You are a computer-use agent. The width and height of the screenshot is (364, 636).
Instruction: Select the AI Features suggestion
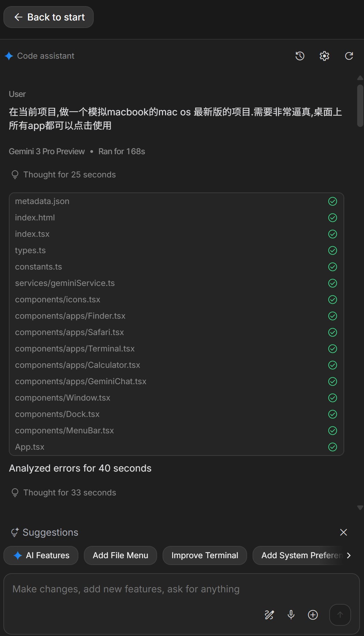[41, 555]
